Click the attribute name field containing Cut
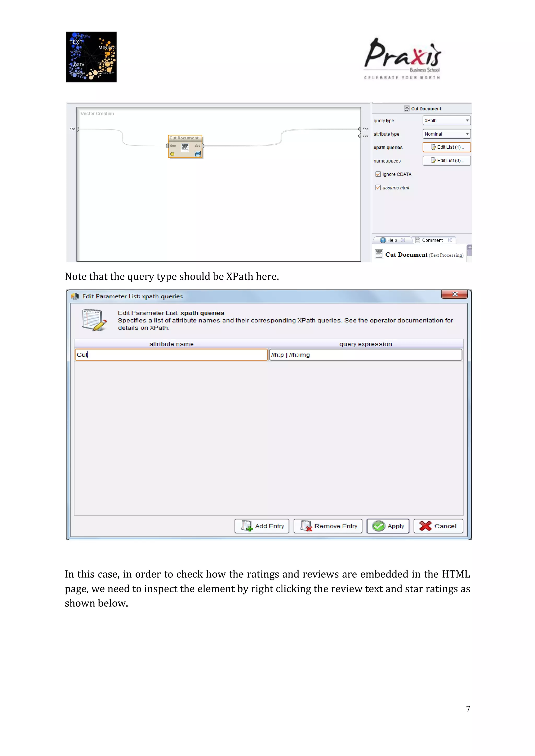 (171, 355)
